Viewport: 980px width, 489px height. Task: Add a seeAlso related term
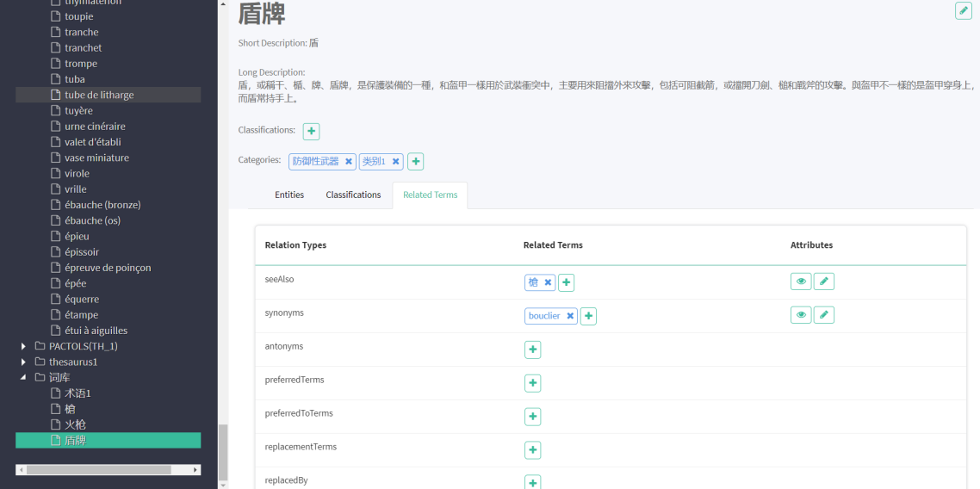coord(566,282)
